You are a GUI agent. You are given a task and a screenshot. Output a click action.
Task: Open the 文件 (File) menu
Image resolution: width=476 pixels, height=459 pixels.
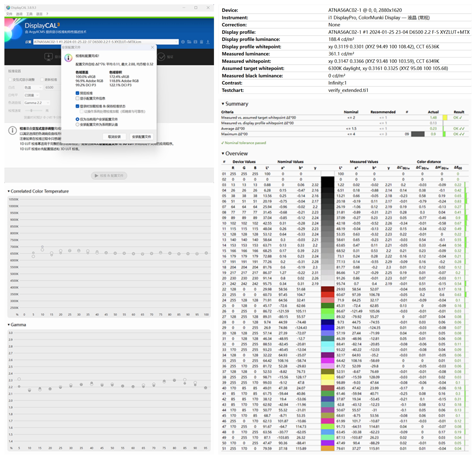point(9,14)
